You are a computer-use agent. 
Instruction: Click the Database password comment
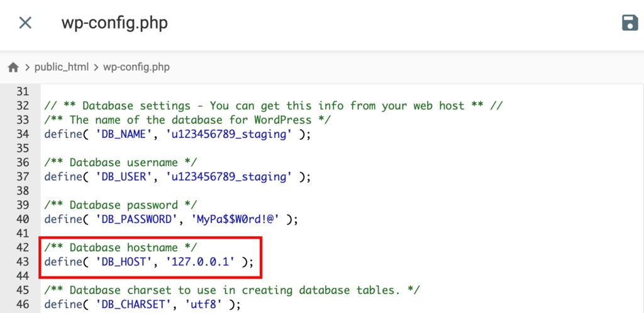(121, 205)
